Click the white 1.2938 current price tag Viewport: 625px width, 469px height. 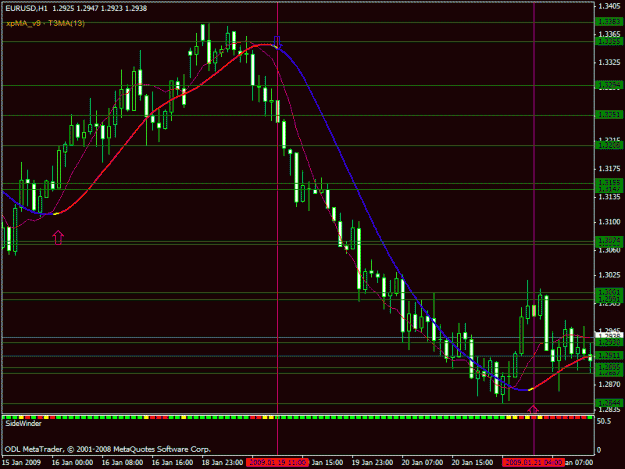pyautogui.click(x=609, y=336)
